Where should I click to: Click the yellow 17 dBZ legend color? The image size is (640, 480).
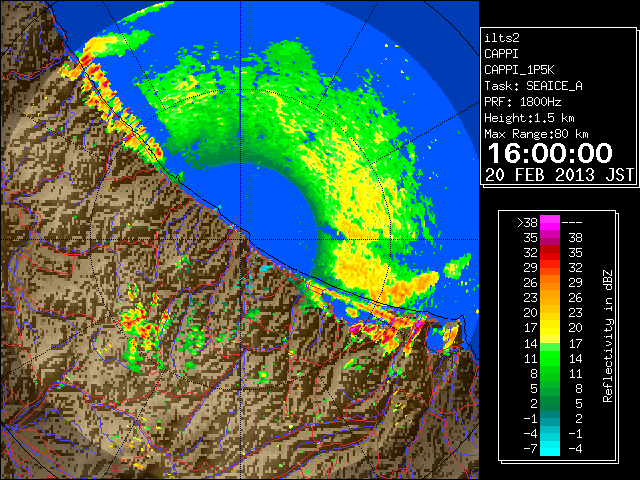pyautogui.click(x=550, y=328)
